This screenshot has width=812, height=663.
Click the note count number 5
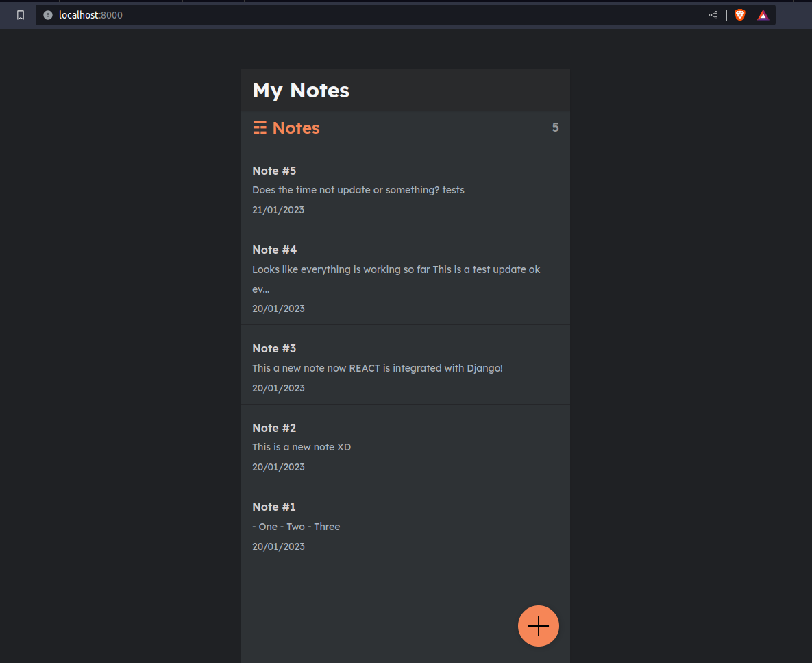pyautogui.click(x=555, y=128)
